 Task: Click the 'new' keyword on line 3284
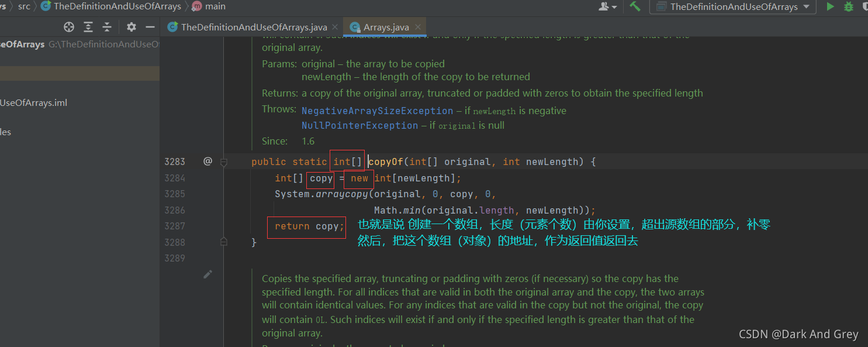tap(359, 178)
